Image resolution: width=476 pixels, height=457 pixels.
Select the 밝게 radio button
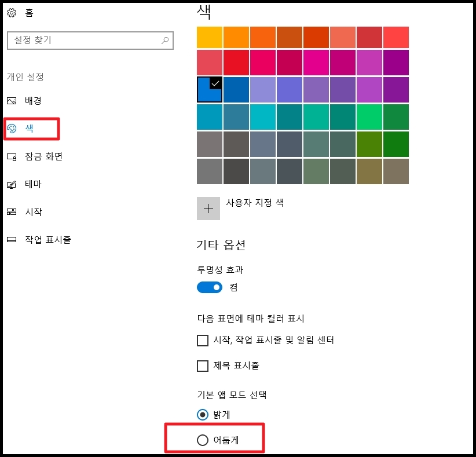203,415
